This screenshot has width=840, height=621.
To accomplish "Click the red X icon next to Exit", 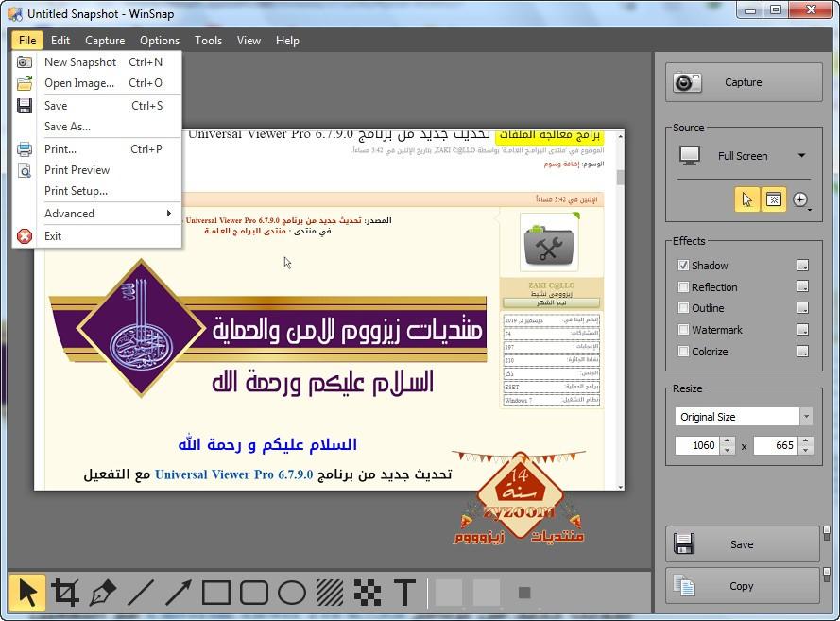I will (25, 236).
